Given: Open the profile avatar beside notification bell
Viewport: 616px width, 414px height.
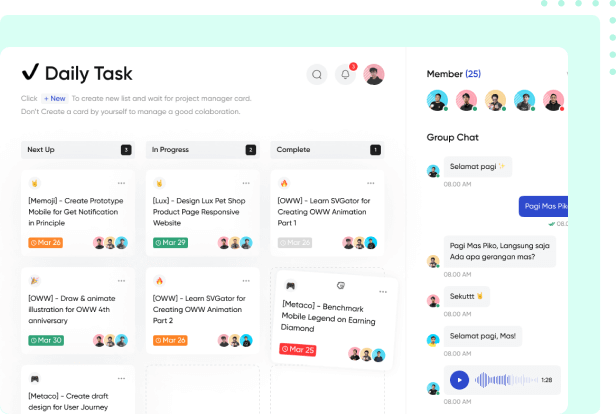Looking at the screenshot, I should pos(374,74).
